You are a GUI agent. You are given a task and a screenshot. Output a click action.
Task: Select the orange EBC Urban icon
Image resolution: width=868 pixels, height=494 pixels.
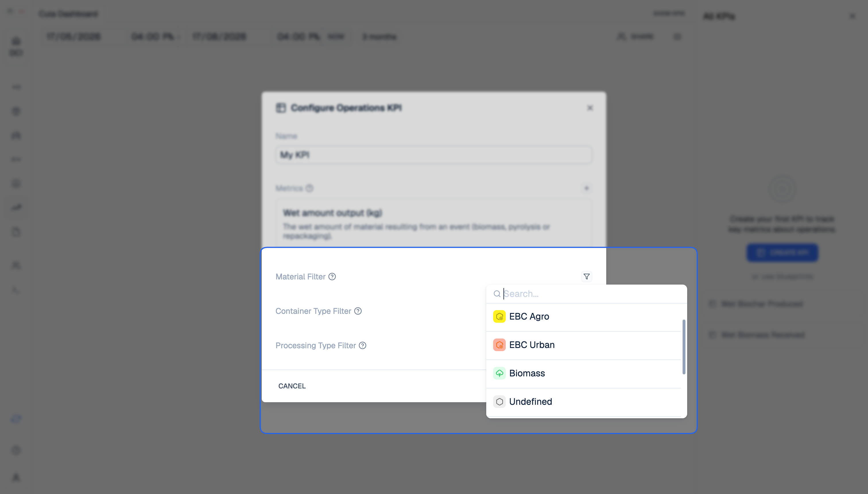[x=499, y=345]
